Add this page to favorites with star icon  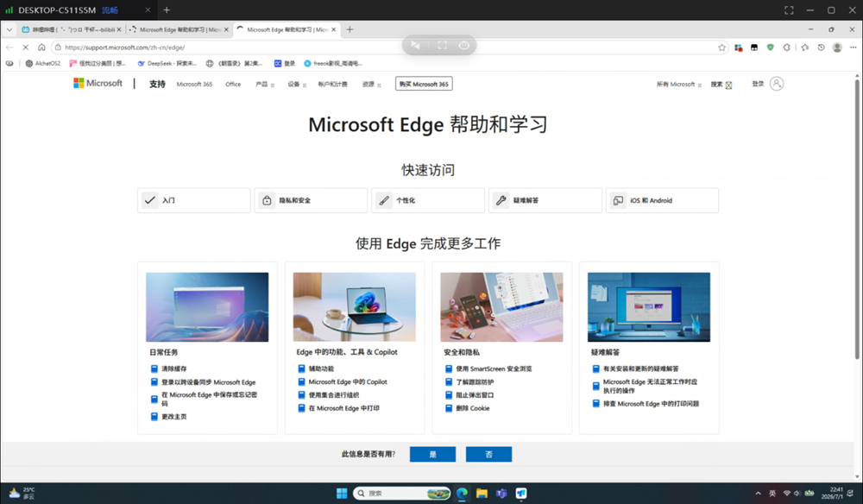click(721, 47)
